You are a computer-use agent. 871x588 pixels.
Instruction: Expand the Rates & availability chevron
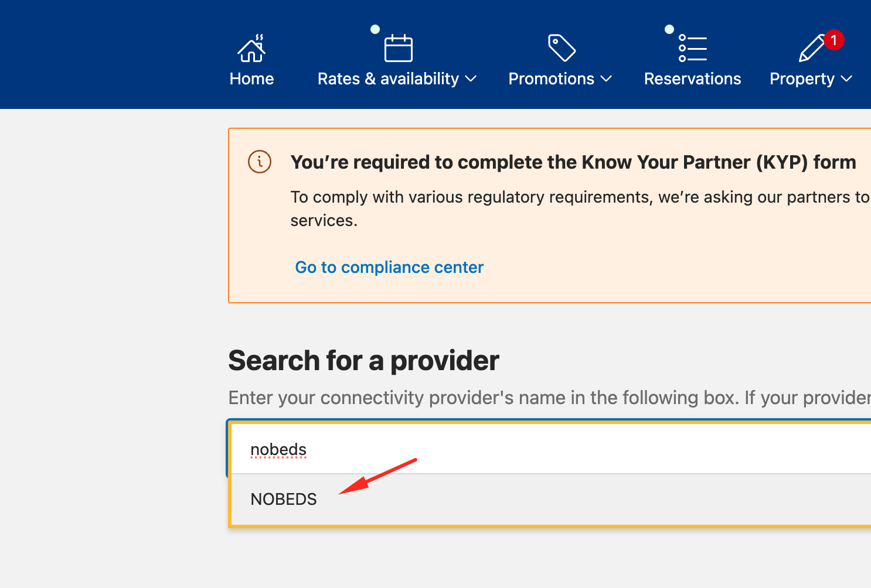point(471,79)
